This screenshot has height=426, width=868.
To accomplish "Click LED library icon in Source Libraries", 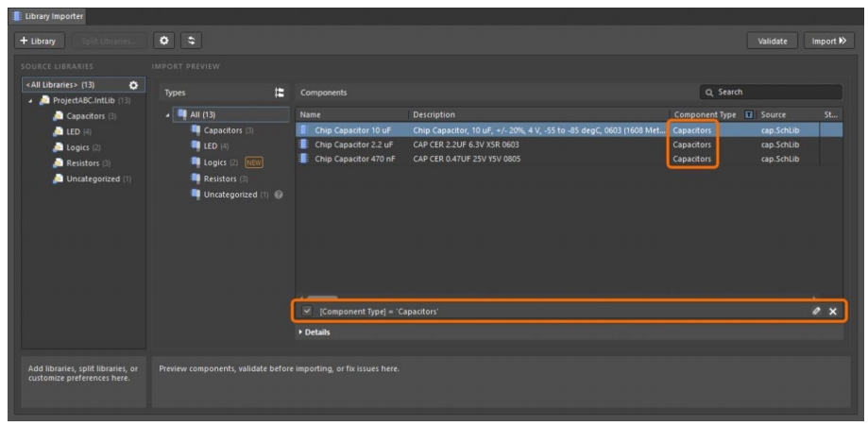I will [x=59, y=132].
